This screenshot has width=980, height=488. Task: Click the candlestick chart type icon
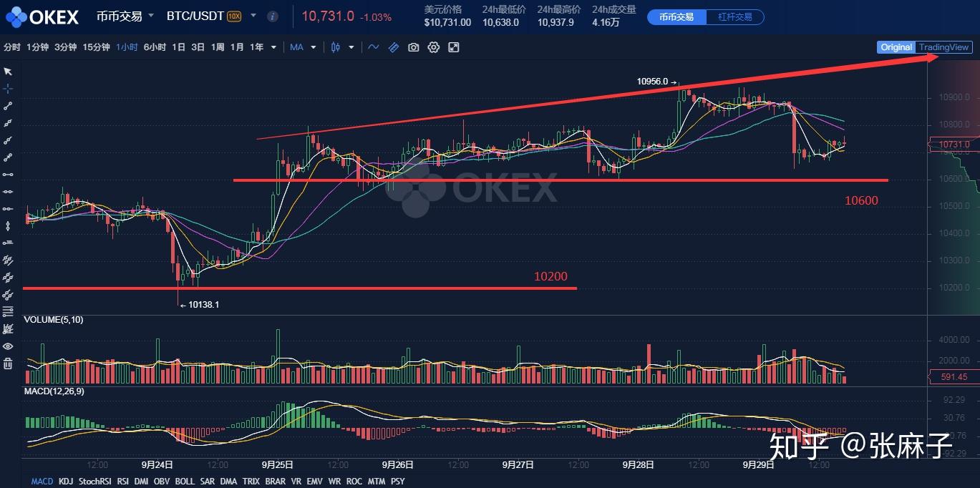(x=336, y=47)
